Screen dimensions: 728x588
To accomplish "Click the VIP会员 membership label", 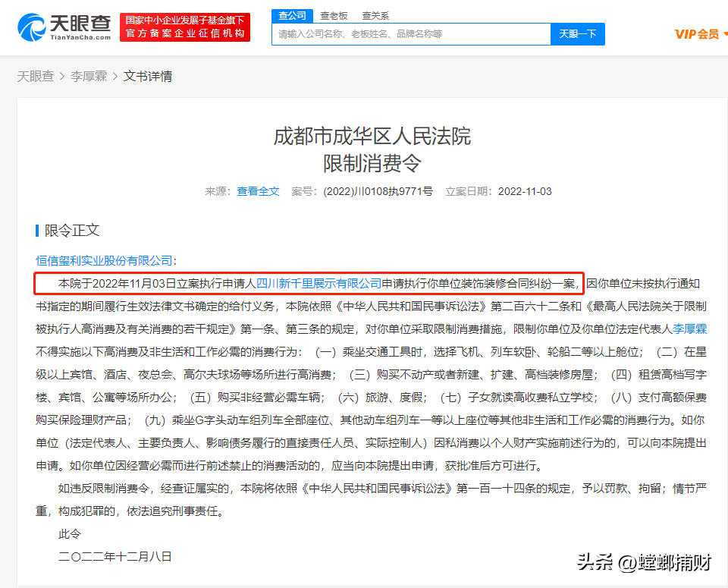I will pyautogui.click(x=696, y=34).
